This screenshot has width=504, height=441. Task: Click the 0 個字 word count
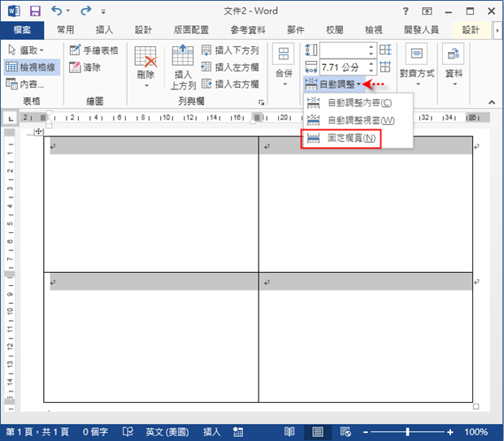click(95, 432)
